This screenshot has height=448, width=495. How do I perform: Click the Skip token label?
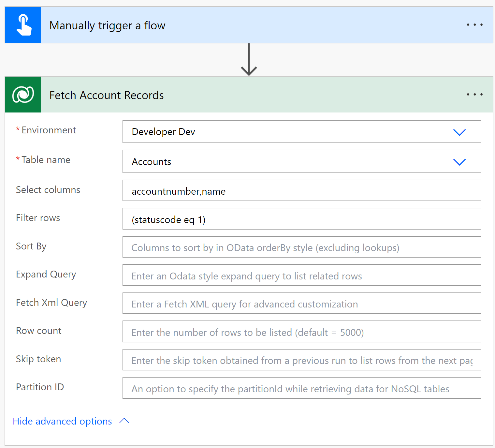point(38,359)
